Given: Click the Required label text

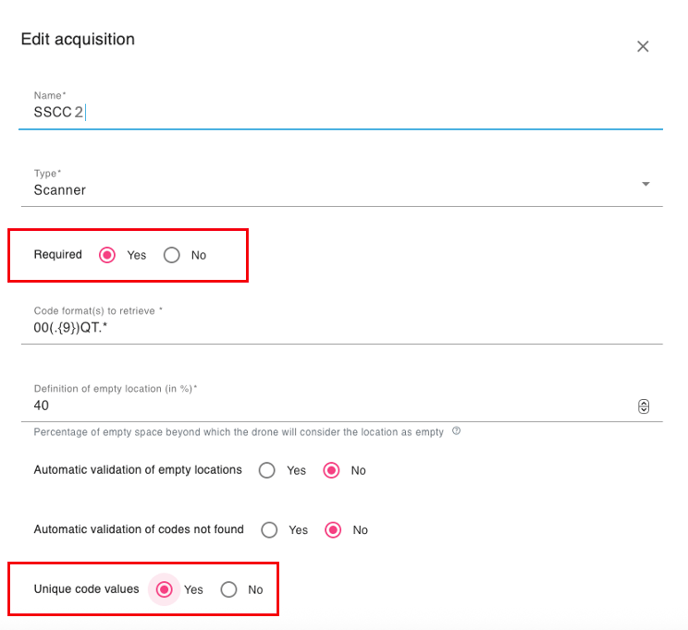Looking at the screenshot, I should 58,254.
